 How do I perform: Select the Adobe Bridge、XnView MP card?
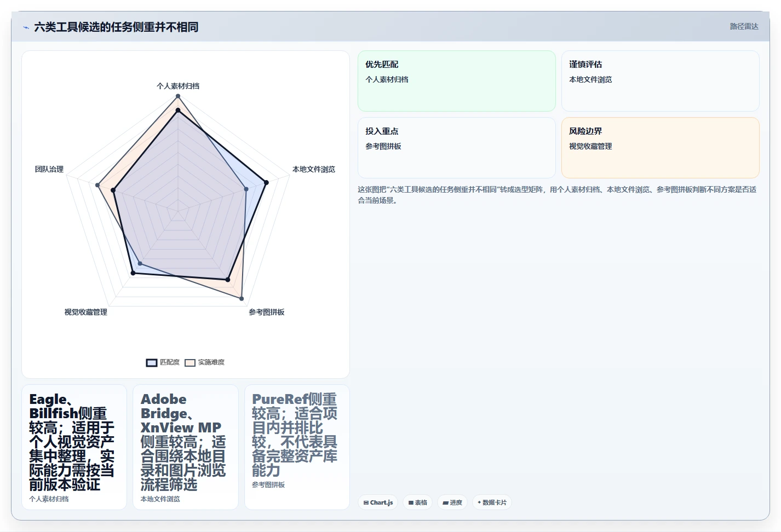186,447
